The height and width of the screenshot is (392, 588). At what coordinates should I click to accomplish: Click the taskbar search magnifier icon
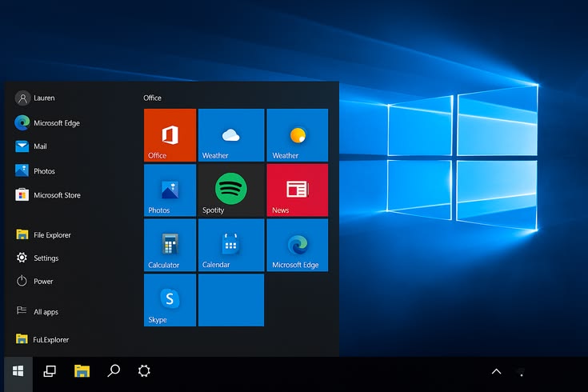114,370
